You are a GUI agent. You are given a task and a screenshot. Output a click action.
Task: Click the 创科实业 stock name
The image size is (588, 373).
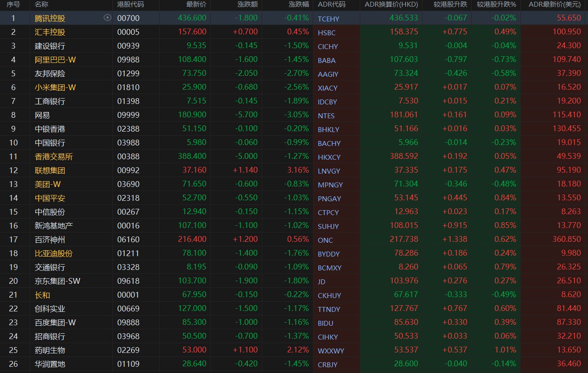click(50, 309)
